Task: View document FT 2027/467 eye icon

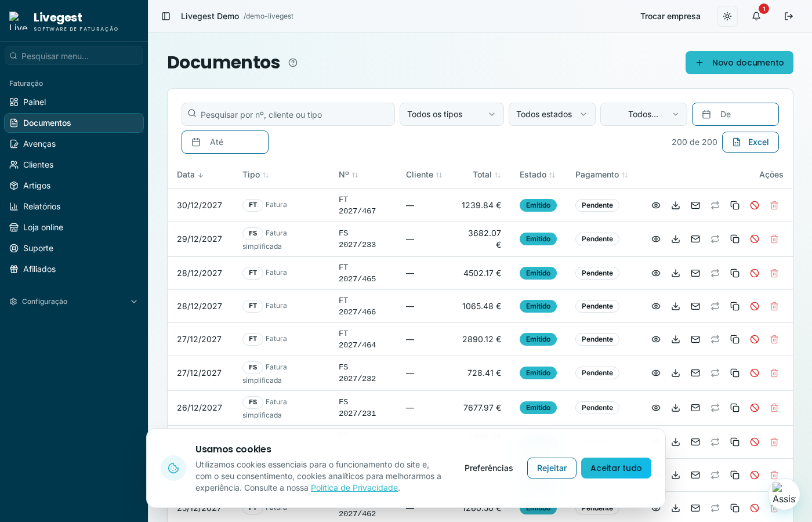Action: coord(656,205)
